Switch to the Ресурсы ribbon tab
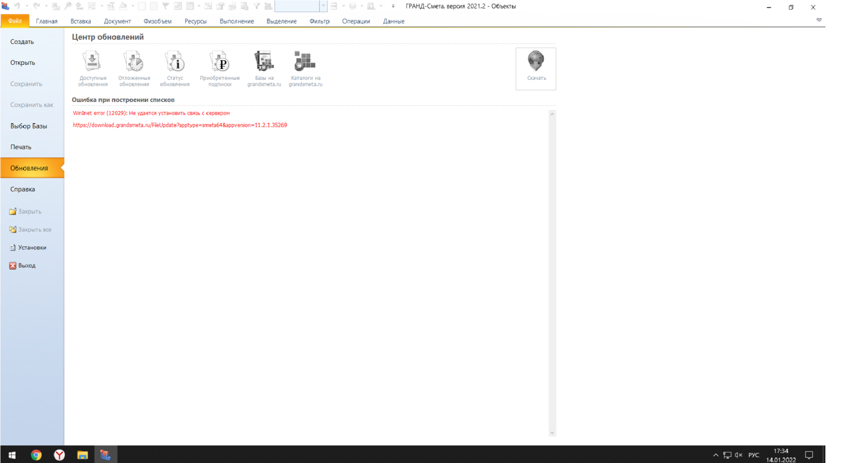The height and width of the screenshot is (463, 868). (x=196, y=21)
